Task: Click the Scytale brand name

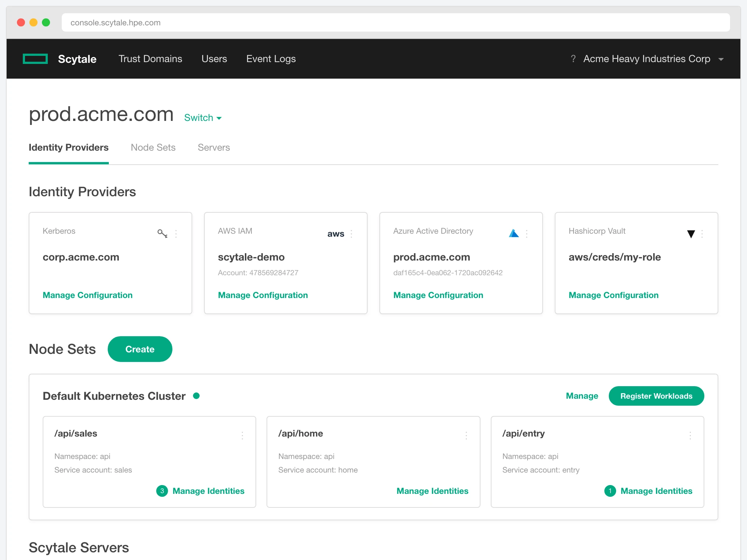Action: tap(77, 59)
